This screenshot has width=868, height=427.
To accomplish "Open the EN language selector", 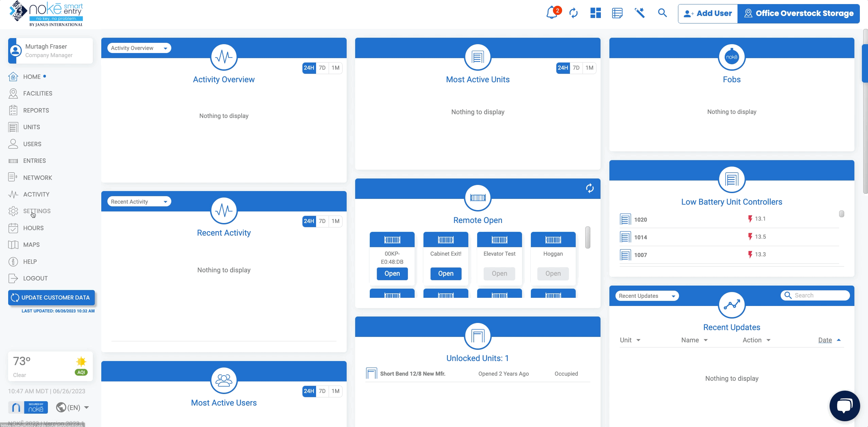I will pyautogui.click(x=72, y=407).
